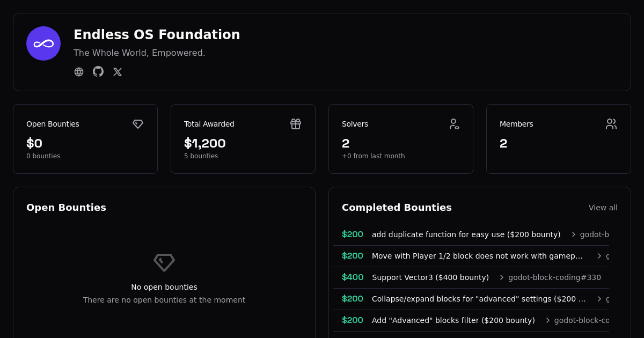The width and height of the screenshot is (644, 338).
Task: Visit the foundation's GitHub profile
Action: (x=98, y=71)
